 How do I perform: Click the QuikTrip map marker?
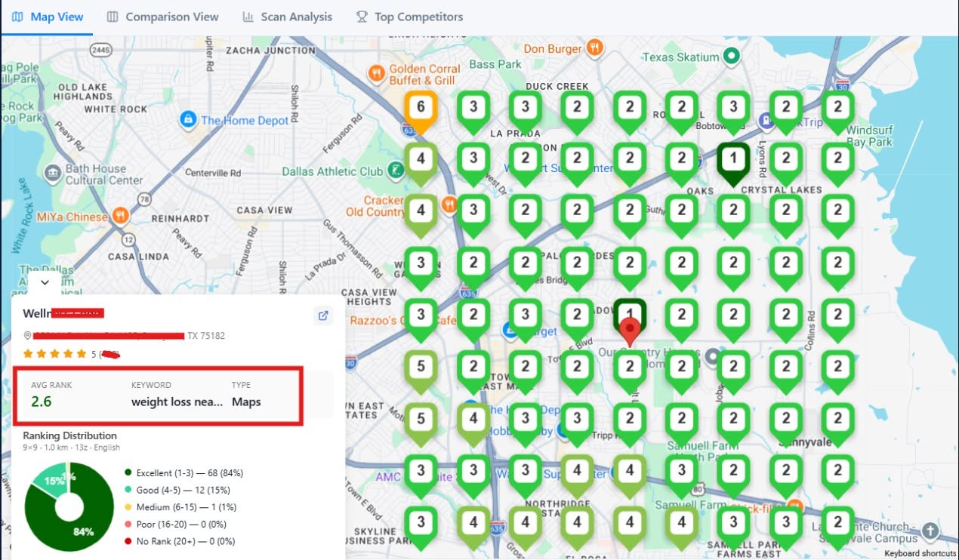coord(765,121)
